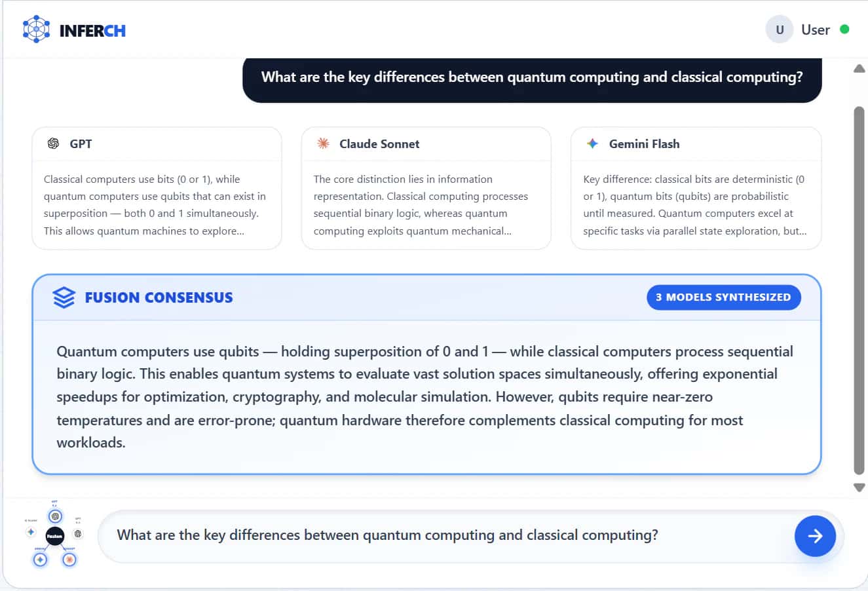
Task: Send the prompt with the arrow button
Action: (815, 536)
